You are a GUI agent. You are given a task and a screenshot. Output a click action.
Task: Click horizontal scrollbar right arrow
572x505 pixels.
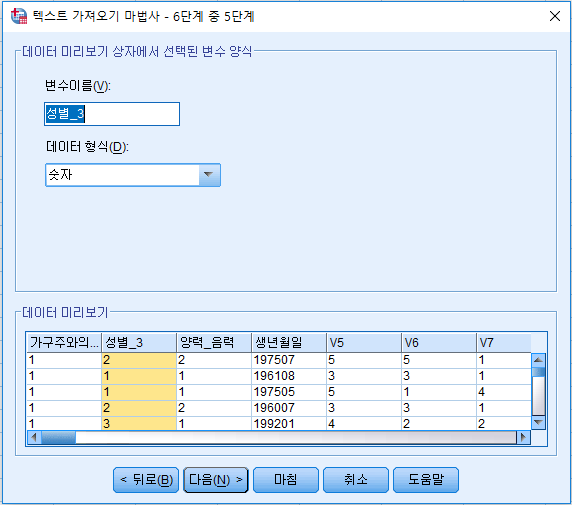[x=523, y=437]
